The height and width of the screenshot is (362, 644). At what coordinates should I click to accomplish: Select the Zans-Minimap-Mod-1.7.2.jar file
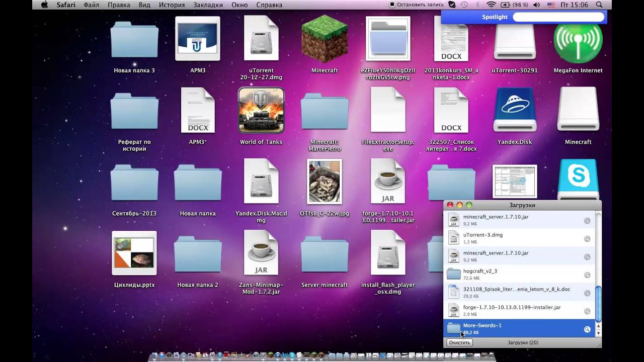pyautogui.click(x=261, y=253)
